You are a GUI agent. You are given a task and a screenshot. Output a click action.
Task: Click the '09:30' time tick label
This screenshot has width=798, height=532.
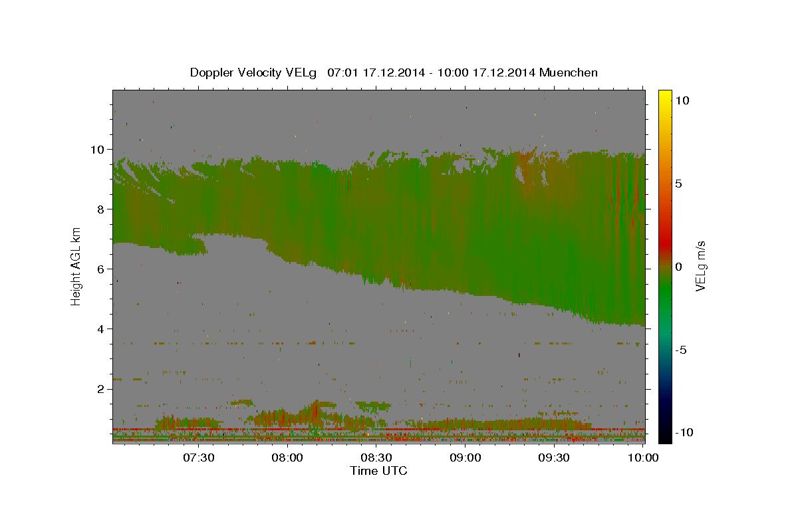point(554,458)
